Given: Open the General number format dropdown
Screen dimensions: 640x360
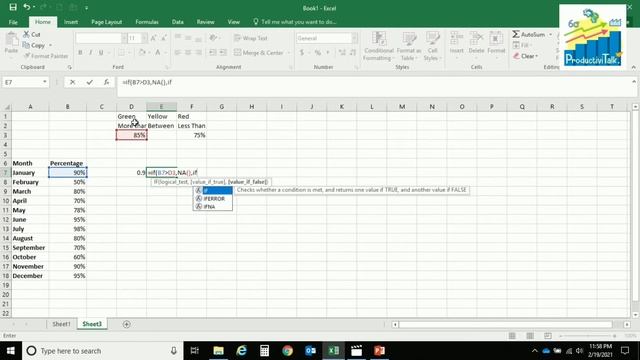Looking at the screenshot, I should click(x=354, y=38).
